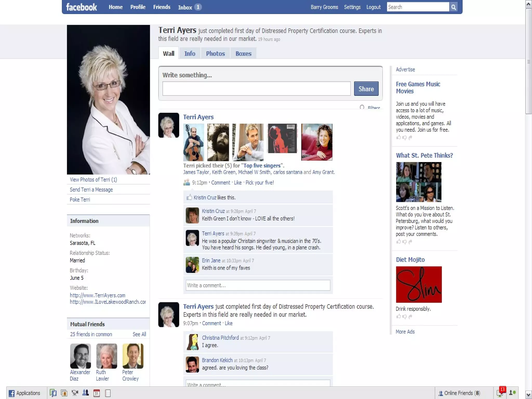Switch to the Info tab
The image size is (532, 399).
point(190,54)
